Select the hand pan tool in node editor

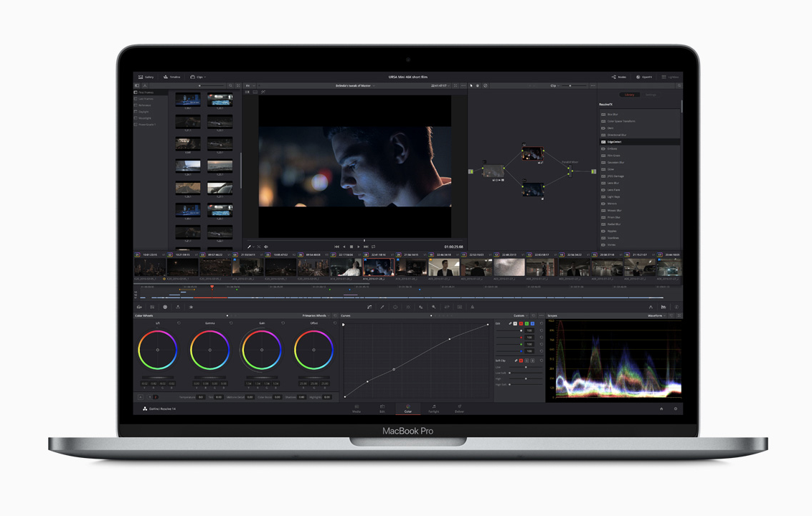(x=478, y=85)
